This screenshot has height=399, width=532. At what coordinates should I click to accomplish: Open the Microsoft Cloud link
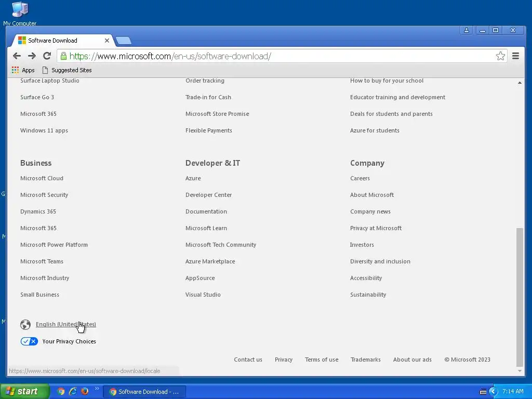[x=42, y=178]
